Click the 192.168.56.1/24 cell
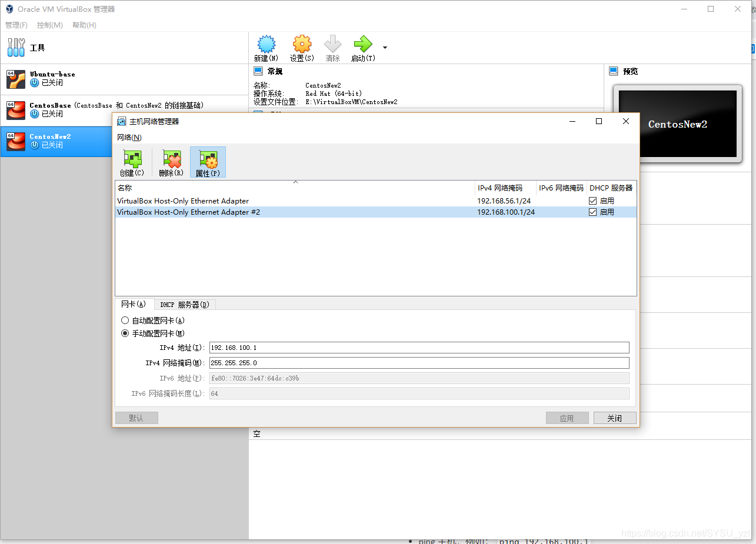 (504, 201)
